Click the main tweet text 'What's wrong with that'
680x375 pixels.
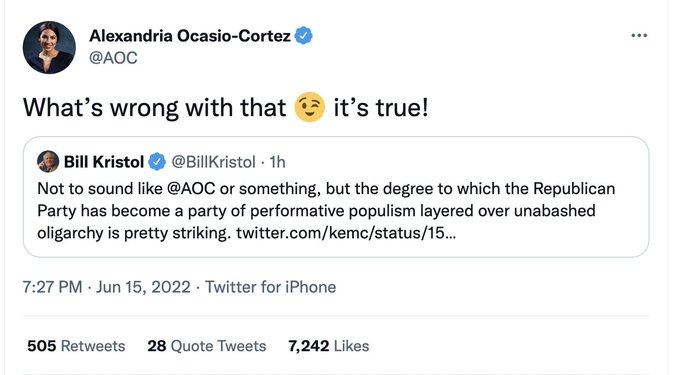(x=154, y=108)
